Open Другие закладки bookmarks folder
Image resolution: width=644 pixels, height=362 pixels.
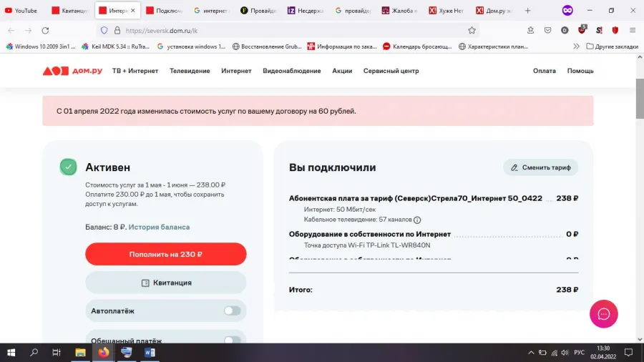click(x=612, y=47)
